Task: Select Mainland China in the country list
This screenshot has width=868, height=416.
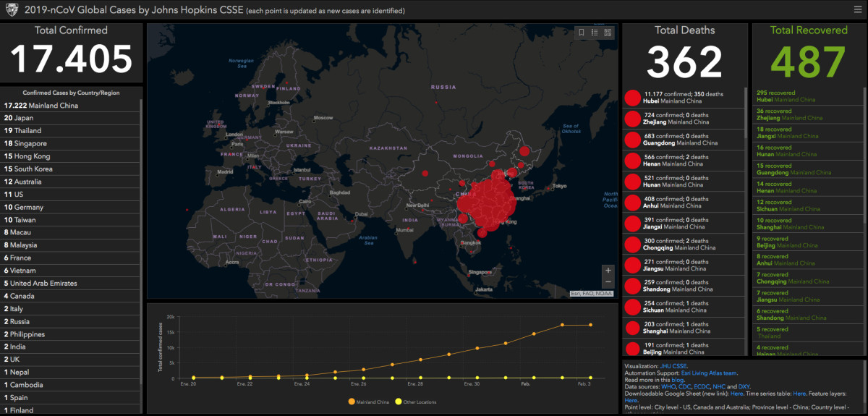Action: coord(41,106)
